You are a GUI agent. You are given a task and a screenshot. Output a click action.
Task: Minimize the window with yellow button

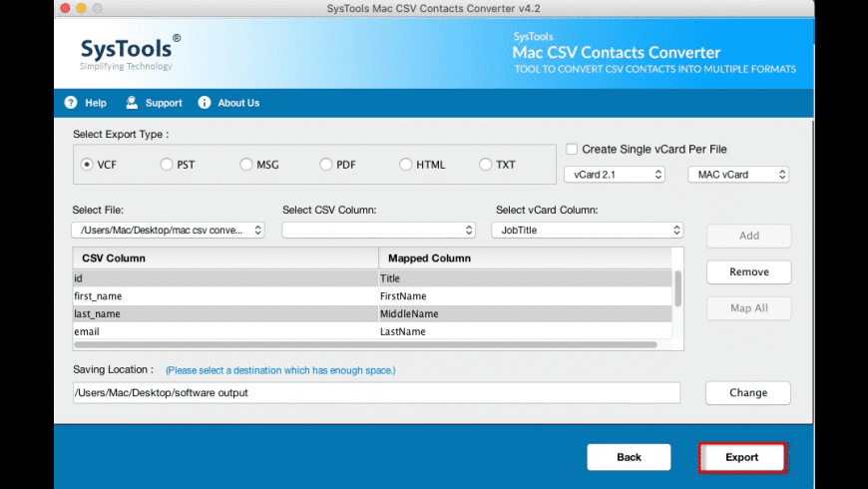point(82,8)
